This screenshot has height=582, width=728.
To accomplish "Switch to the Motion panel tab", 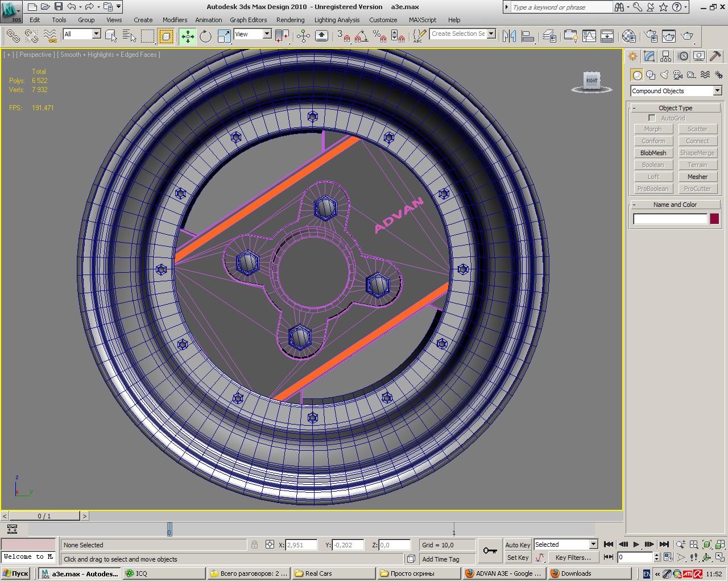I will 682,56.
